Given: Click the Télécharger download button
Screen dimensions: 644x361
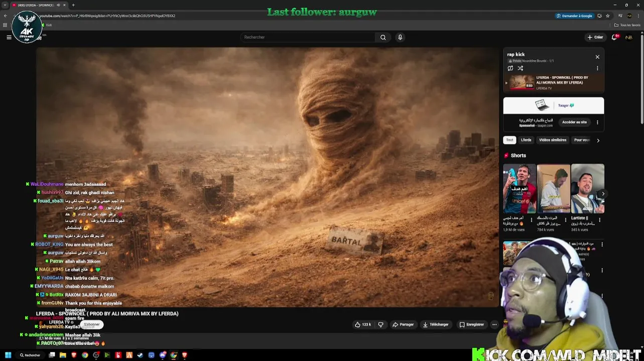Looking at the screenshot, I should tap(435, 324).
